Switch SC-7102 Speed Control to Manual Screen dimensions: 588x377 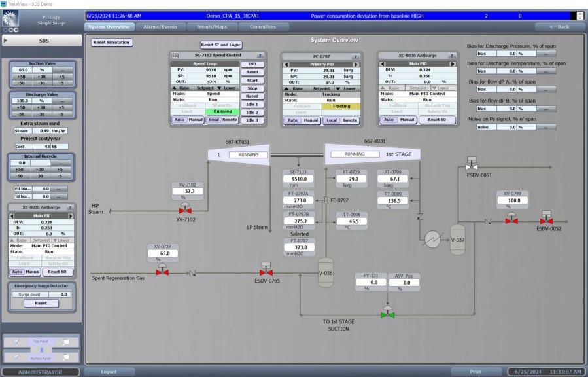click(x=196, y=120)
